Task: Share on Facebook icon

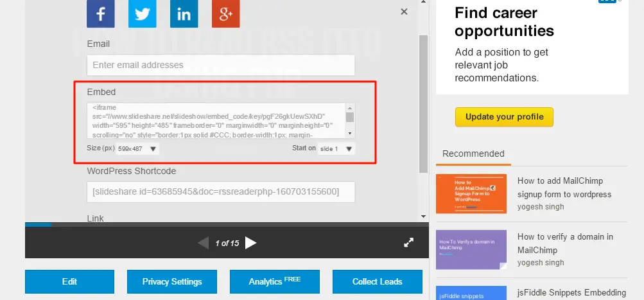Action: (x=101, y=13)
